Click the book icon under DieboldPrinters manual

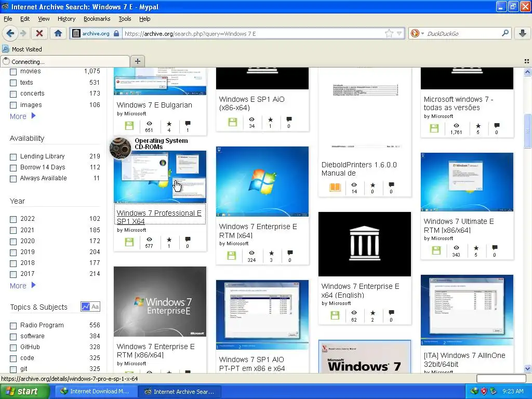tap(335, 187)
